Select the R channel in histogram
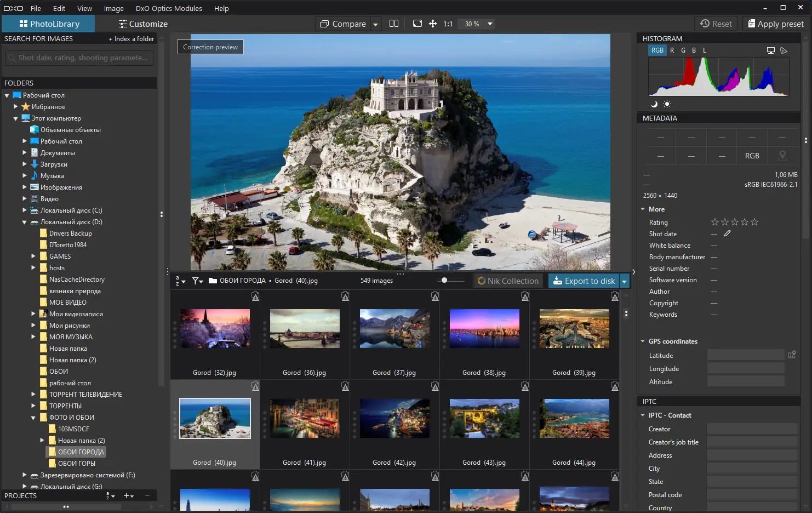The image size is (812, 513). [672, 50]
